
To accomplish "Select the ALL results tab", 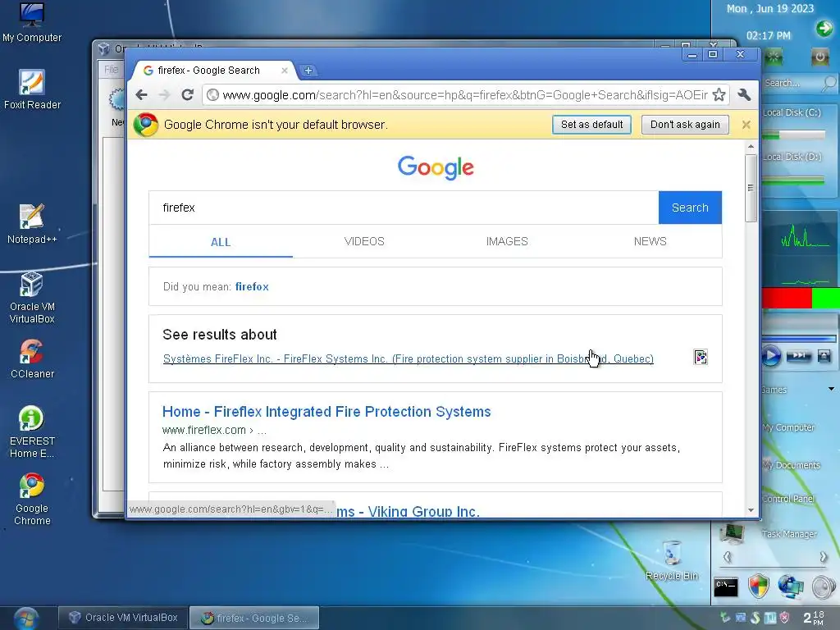I will point(221,242).
